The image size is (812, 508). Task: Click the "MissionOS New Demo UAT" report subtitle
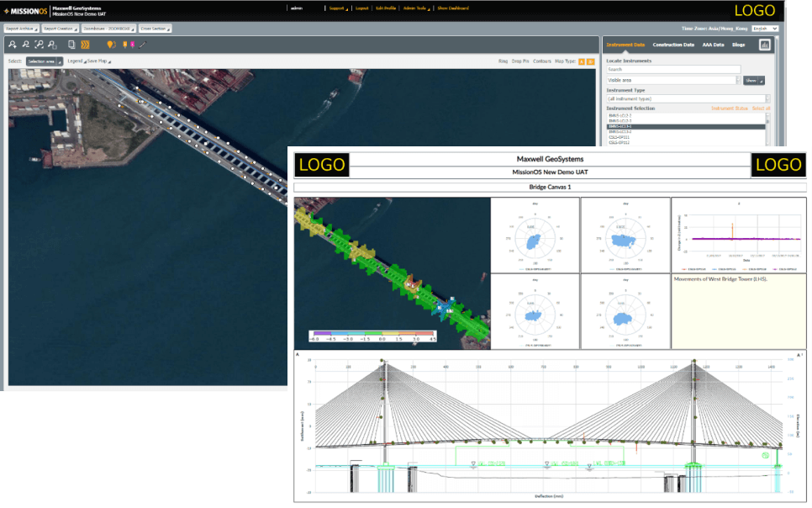(x=550, y=172)
